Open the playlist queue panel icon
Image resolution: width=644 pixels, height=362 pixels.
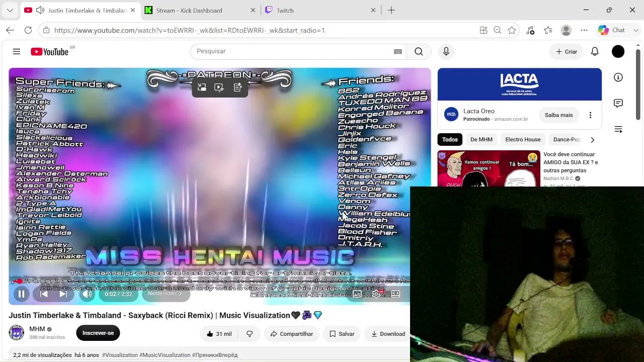point(618,129)
